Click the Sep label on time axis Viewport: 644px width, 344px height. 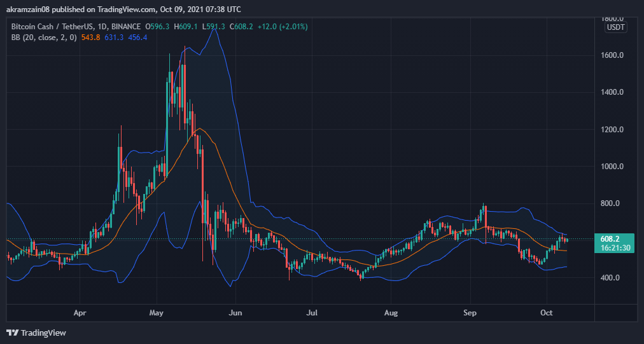coord(470,313)
